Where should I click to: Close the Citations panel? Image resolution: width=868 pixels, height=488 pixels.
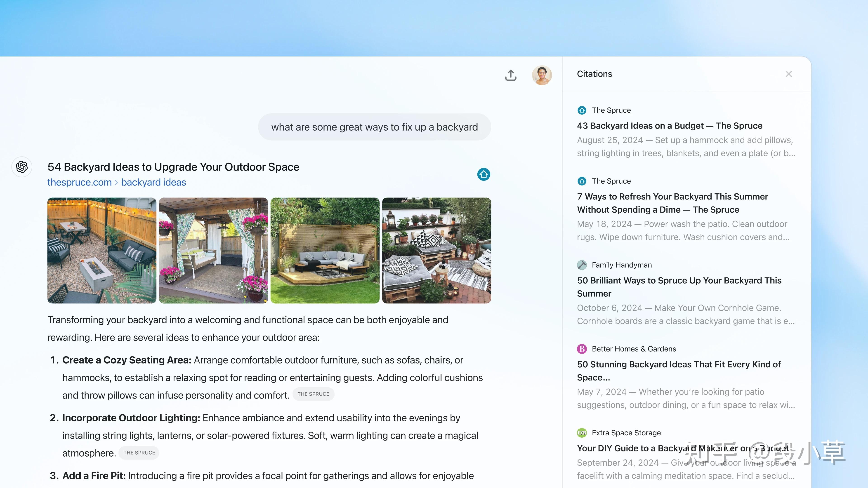[x=789, y=74]
